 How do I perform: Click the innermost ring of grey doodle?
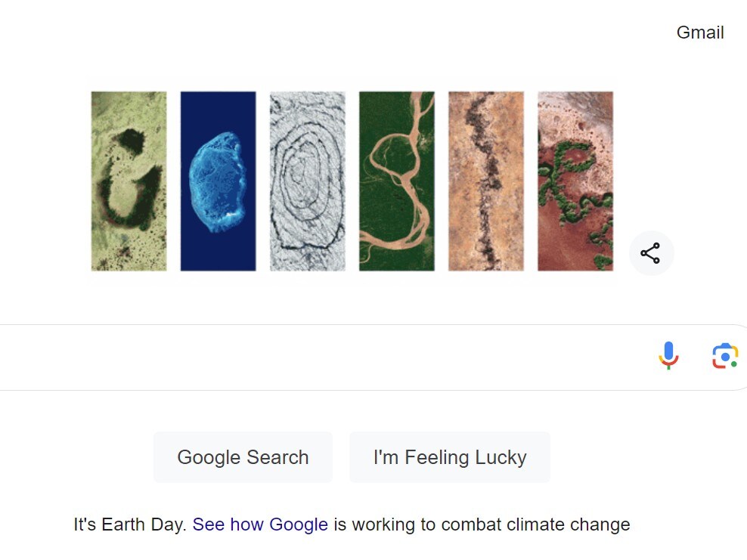coord(302,175)
